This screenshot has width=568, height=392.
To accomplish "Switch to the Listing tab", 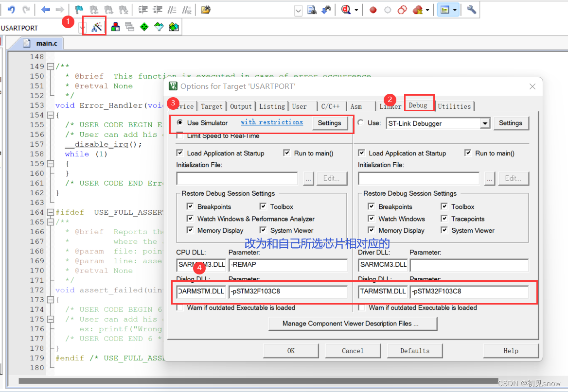I will (272, 106).
